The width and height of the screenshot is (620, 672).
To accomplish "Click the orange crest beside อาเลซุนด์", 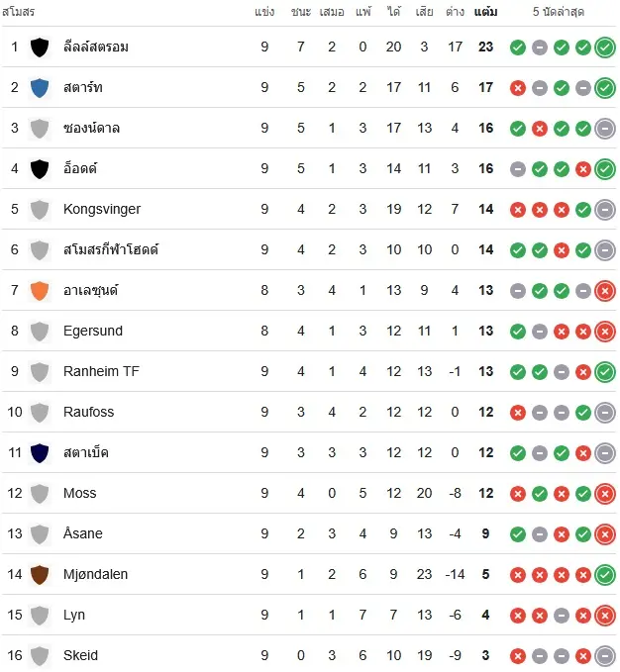I will coord(40,291).
